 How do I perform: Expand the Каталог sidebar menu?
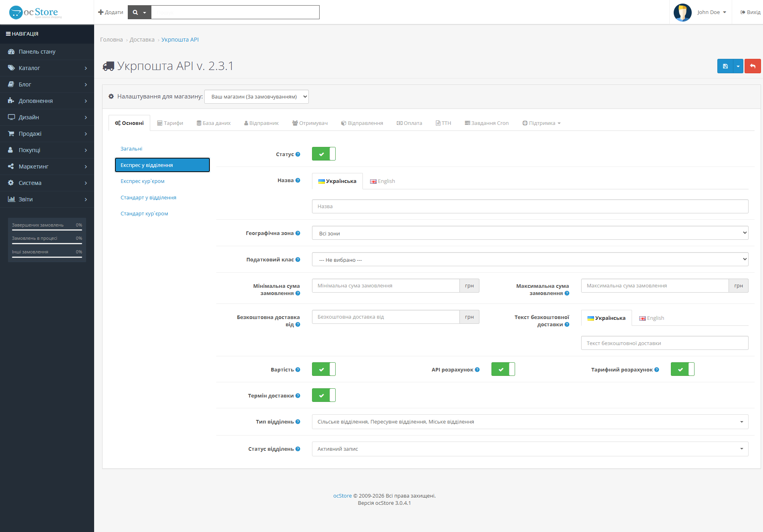[47, 68]
